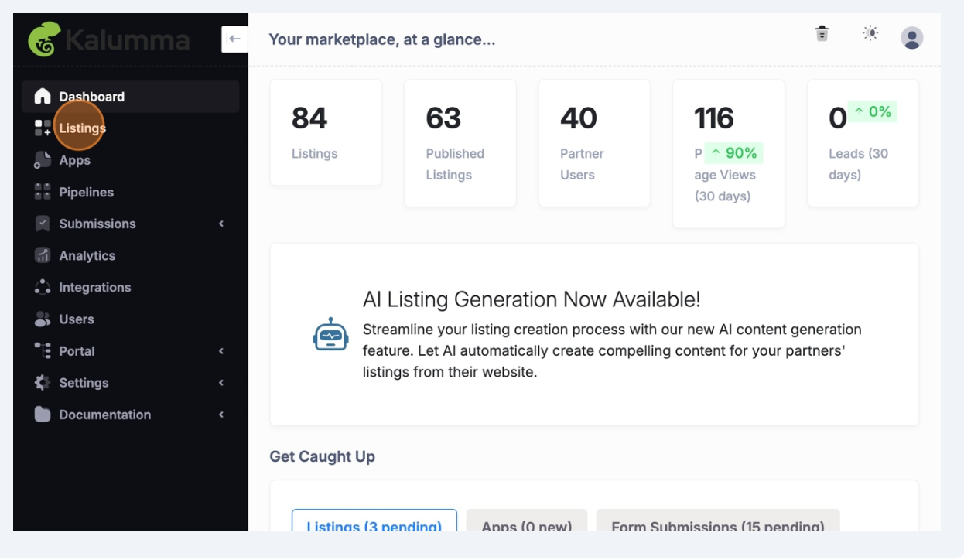The width and height of the screenshot is (964, 560).
Task: Click the Submissions bookmark icon
Action: tap(43, 224)
